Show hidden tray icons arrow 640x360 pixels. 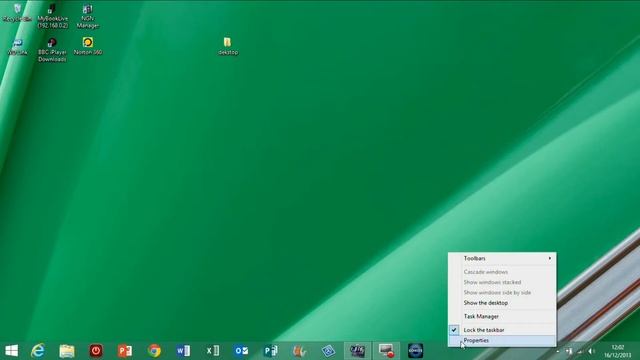point(558,351)
